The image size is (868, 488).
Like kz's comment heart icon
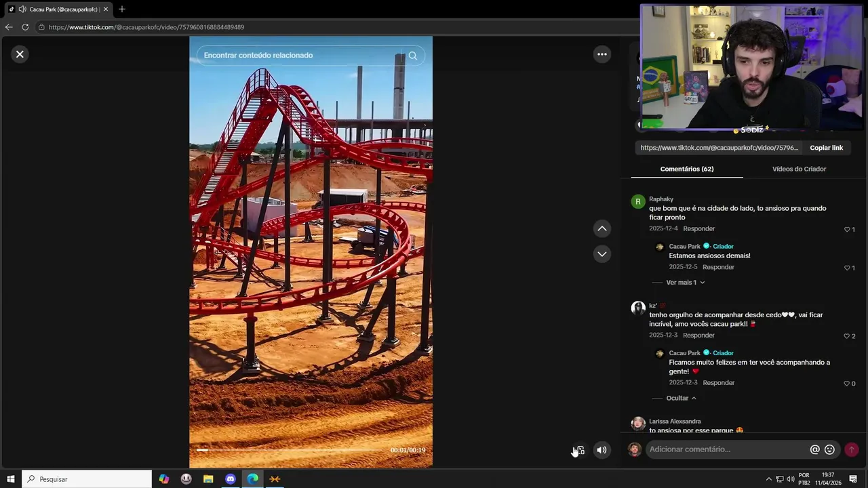[x=847, y=336]
